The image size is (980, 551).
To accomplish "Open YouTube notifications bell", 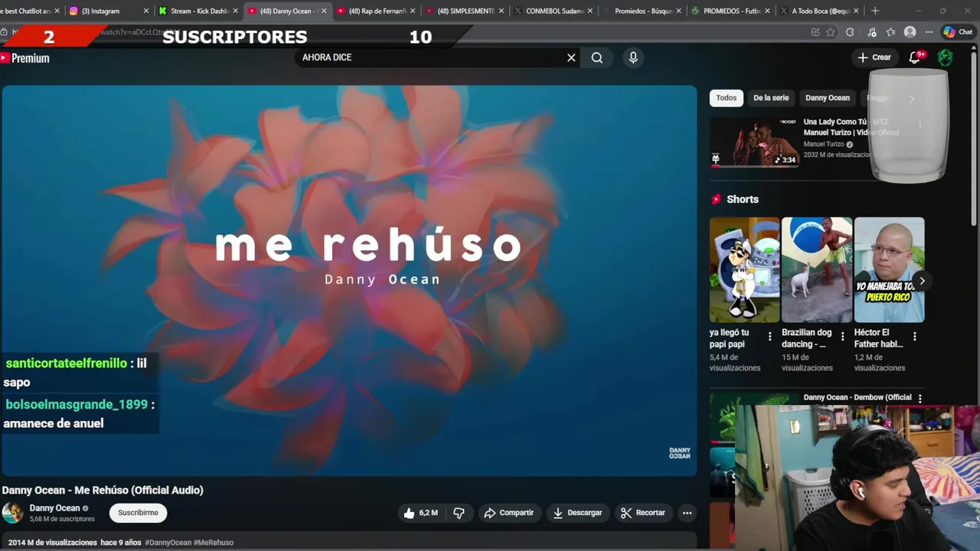I will (914, 57).
